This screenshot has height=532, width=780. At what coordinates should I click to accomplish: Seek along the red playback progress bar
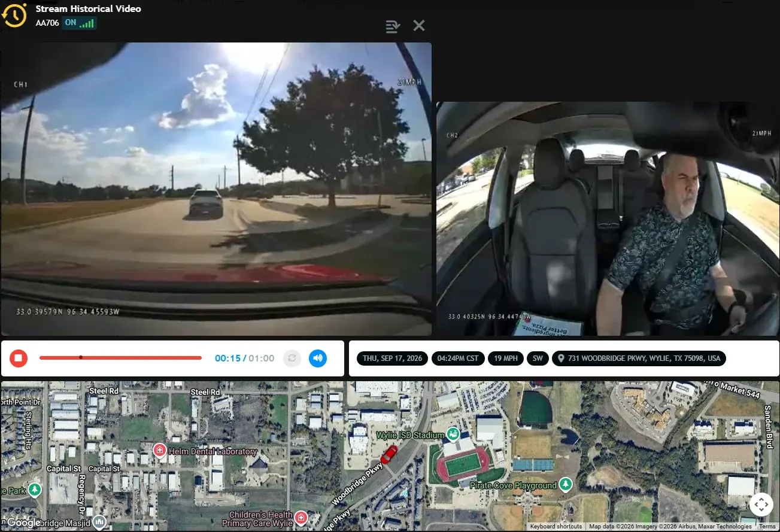click(120, 358)
